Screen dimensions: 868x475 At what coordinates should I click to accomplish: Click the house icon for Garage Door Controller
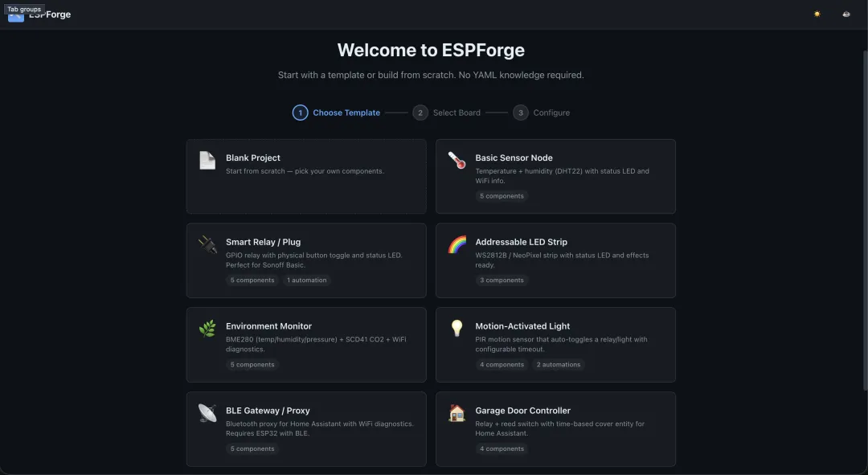pyautogui.click(x=457, y=413)
